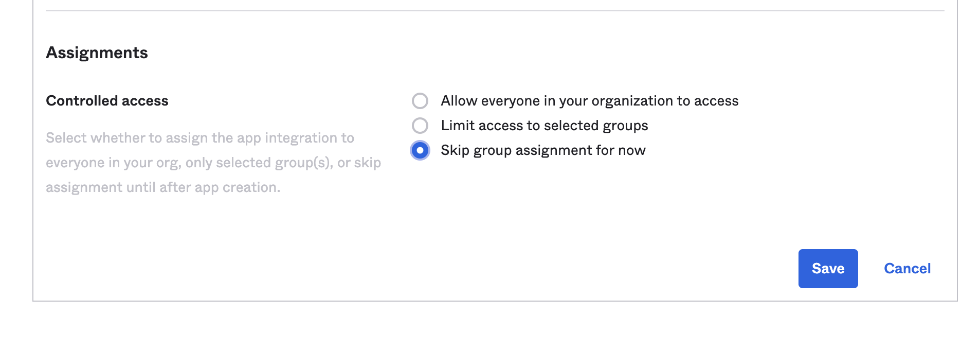Click the word "access" in the Controlled access label

145,101
